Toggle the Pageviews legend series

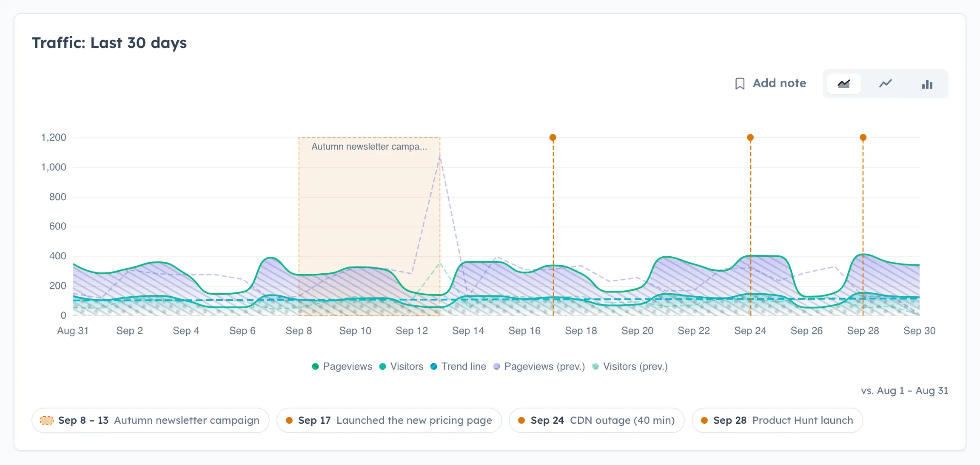342,366
